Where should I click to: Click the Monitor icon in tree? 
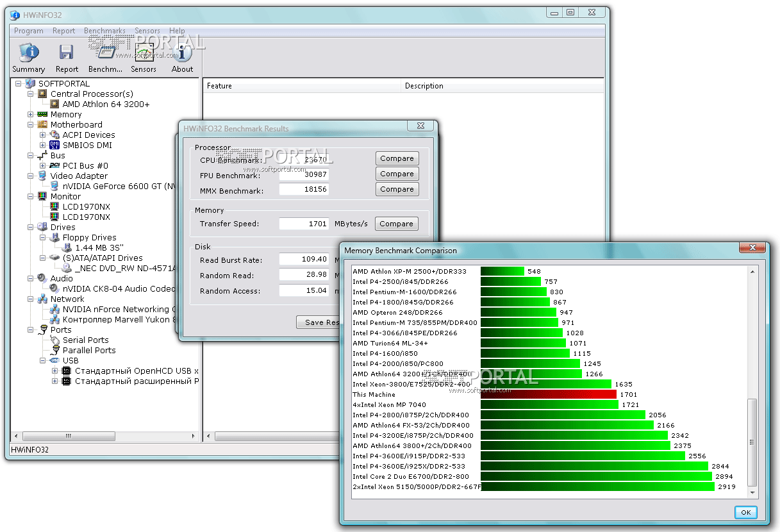(42, 196)
